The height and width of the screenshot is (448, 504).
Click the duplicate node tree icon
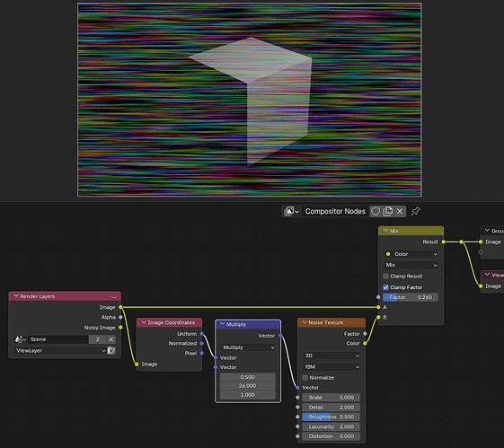coord(388,211)
